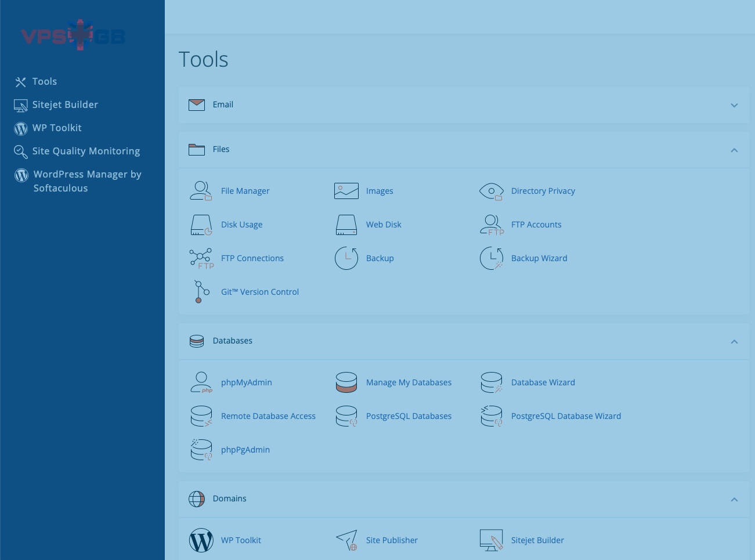This screenshot has width=755, height=560.
Task: Select Tools in the sidebar
Action: [x=44, y=82]
